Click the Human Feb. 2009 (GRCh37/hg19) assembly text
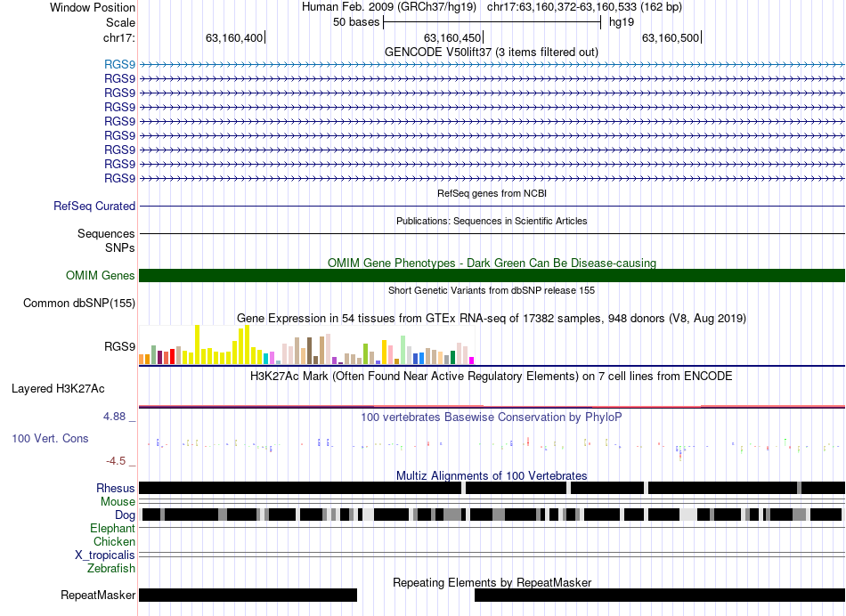 [389, 7]
